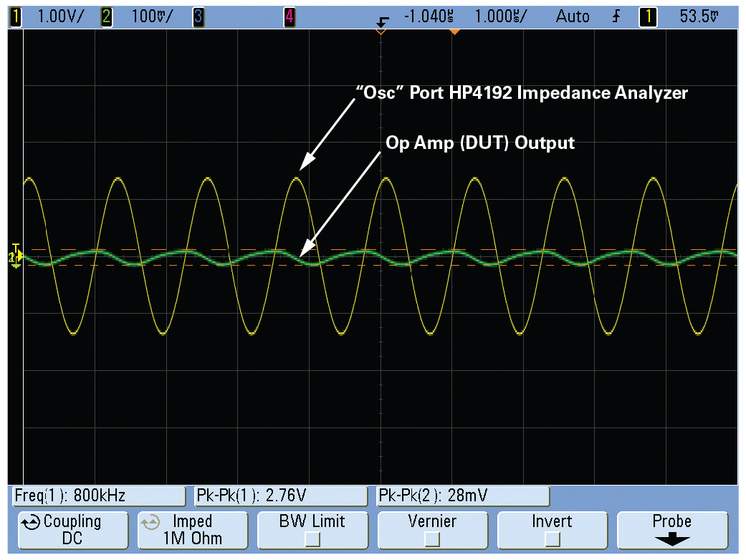Viewport: 746px width, 560px height.
Task: Select the green channel 2 indicator
Action: [106, 17]
